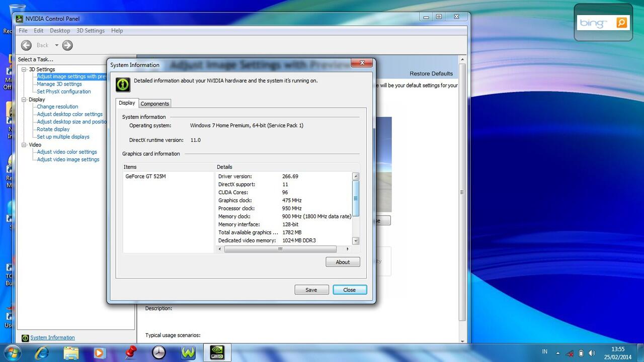Open the Help menu

coord(117,31)
